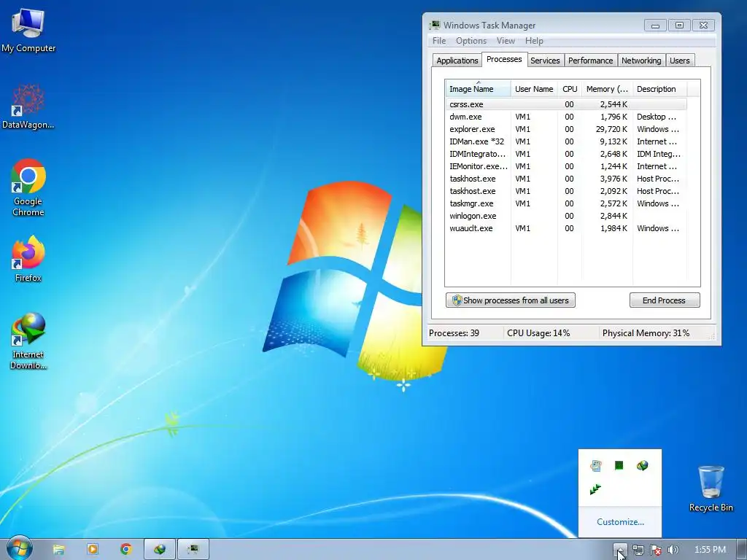Select taskmgr.exe process row
The width and height of the screenshot is (747, 560).
pyautogui.click(x=566, y=203)
